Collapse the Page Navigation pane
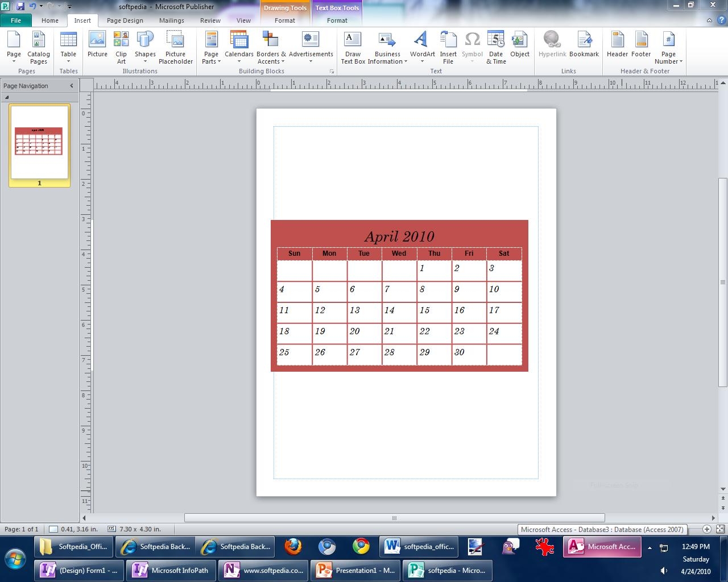The image size is (728, 582). point(72,86)
